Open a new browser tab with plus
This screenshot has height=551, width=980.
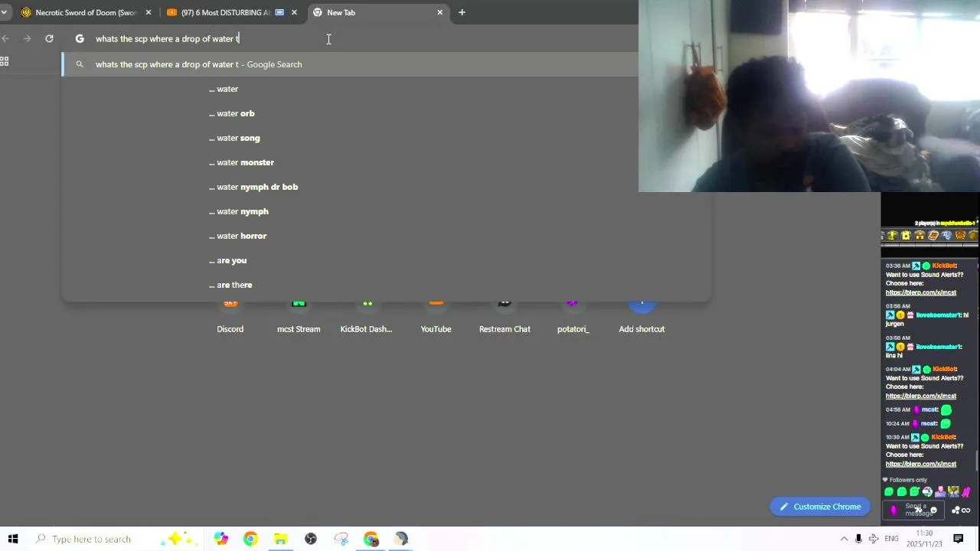tap(462, 12)
